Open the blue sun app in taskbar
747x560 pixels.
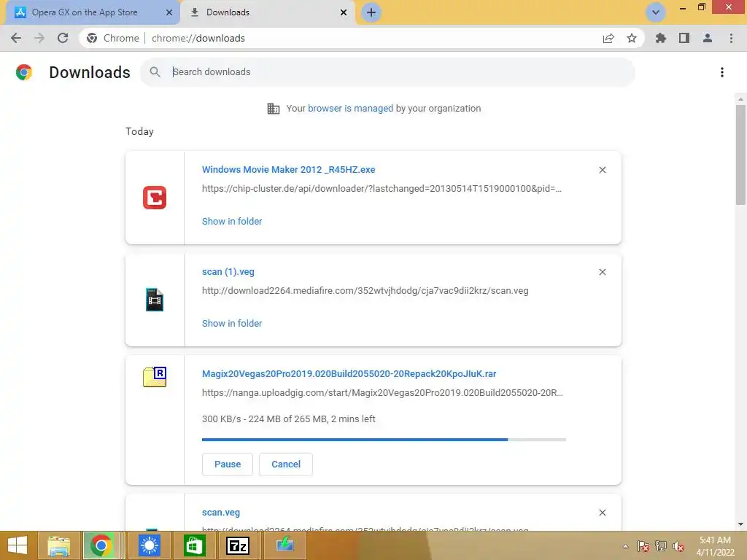coord(149,545)
